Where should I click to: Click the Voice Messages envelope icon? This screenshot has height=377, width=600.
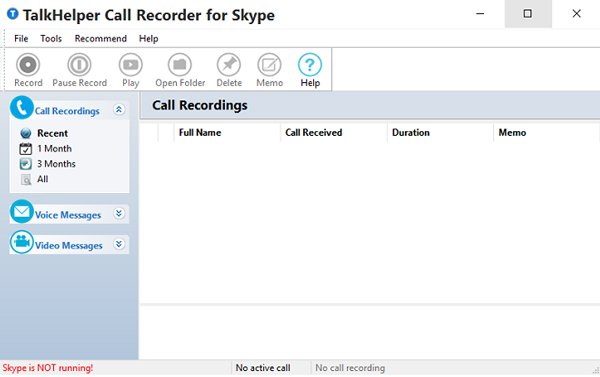coord(22,211)
